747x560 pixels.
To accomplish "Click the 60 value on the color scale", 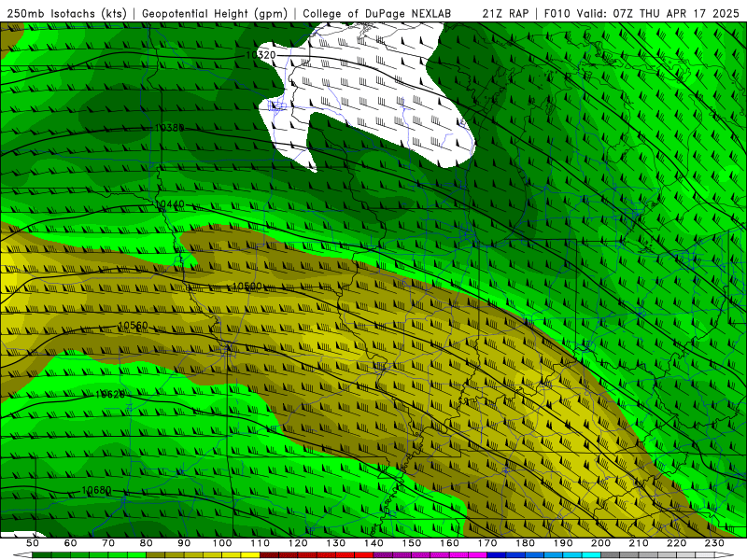I will [x=70, y=543].
